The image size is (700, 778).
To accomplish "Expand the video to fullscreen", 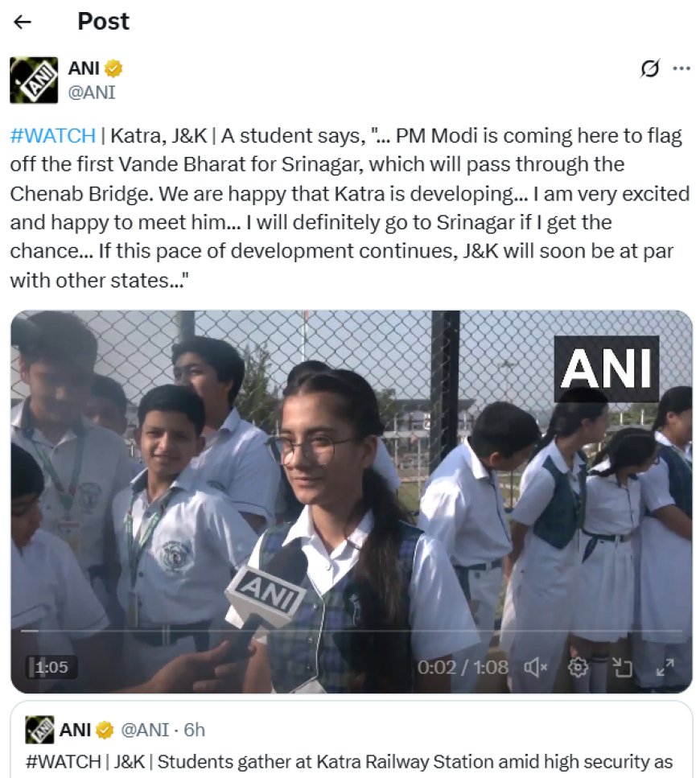I will pyautogui.click(x=665, y=667).
